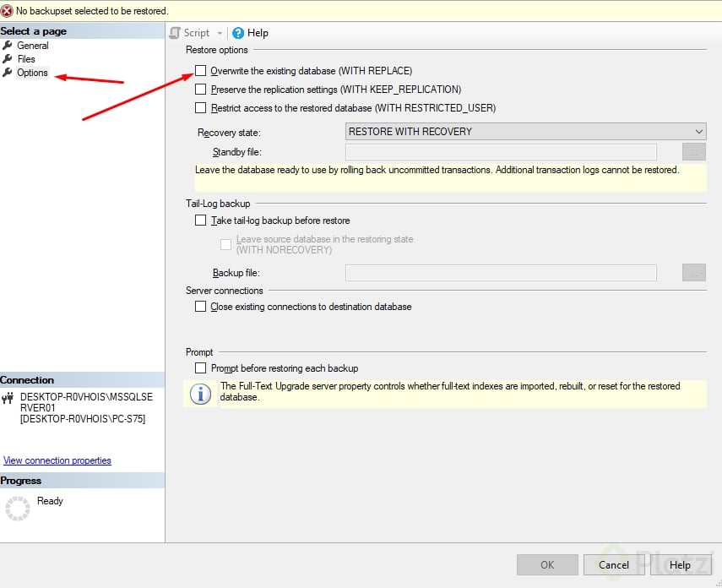
Task: Click the DESKTOP-R0VHOIS\MSSQLSERVER01 server name
Action: 86,402
